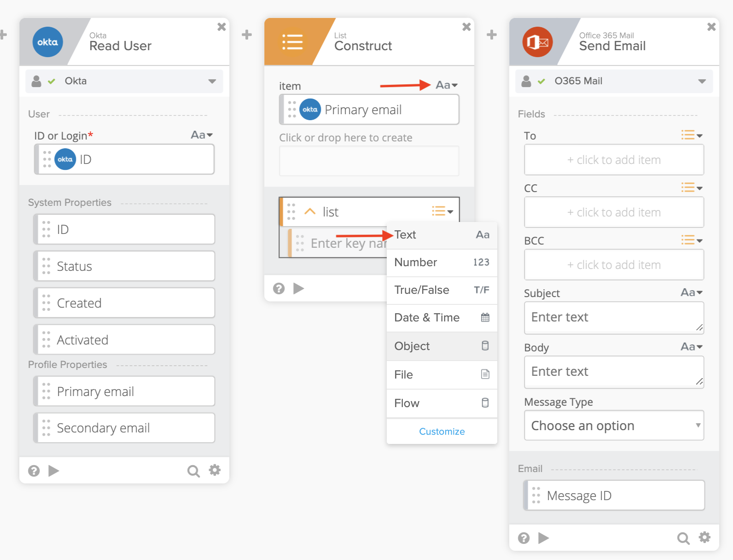Select the ID system property output

tap(124, 229)
